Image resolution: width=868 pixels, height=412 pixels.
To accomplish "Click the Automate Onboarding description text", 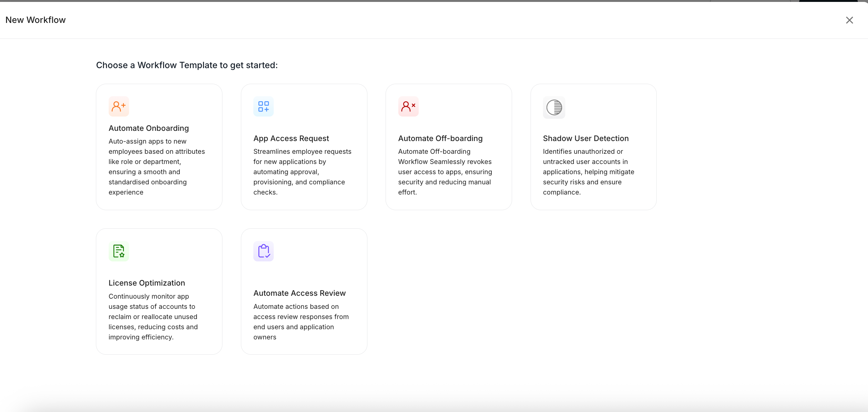I will coord(156,167).
